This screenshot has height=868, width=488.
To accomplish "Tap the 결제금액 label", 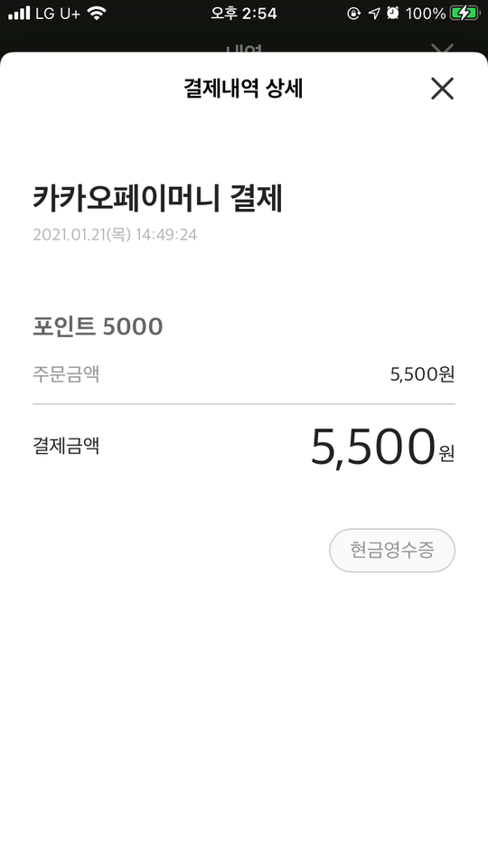I will [x=66, y=446].
